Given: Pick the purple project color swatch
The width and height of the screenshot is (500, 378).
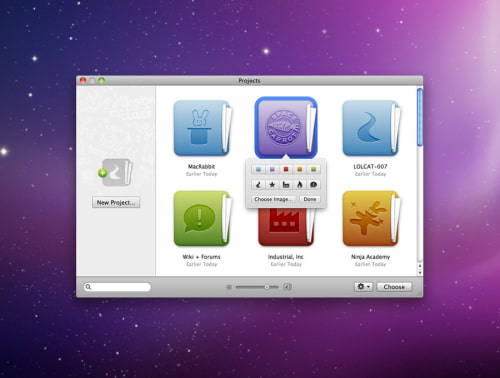Looking at the screenshot, I should coord(272,169).
